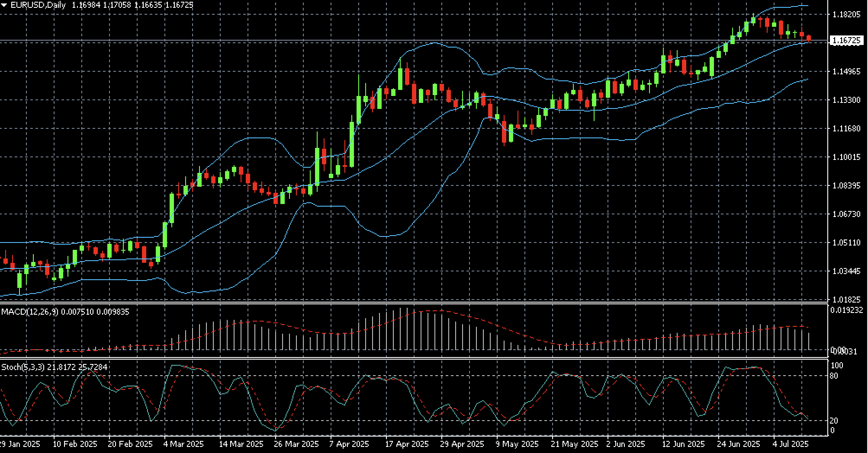The height and width of the screenshot is (453, 868).
Task: Click the 4 Jul 2025 date marker
Action: point(791,444)
